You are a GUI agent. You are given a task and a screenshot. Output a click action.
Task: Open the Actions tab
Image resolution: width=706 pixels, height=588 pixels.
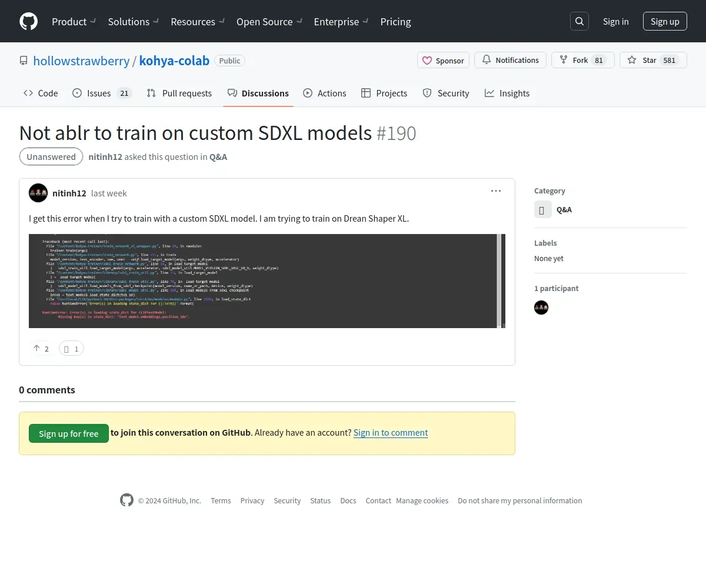click(x=325, y=93)
